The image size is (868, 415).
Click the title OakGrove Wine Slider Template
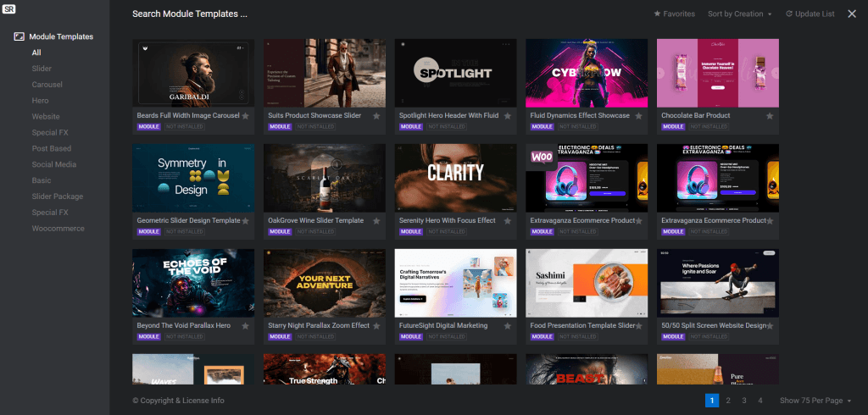(x=315, y=220)
